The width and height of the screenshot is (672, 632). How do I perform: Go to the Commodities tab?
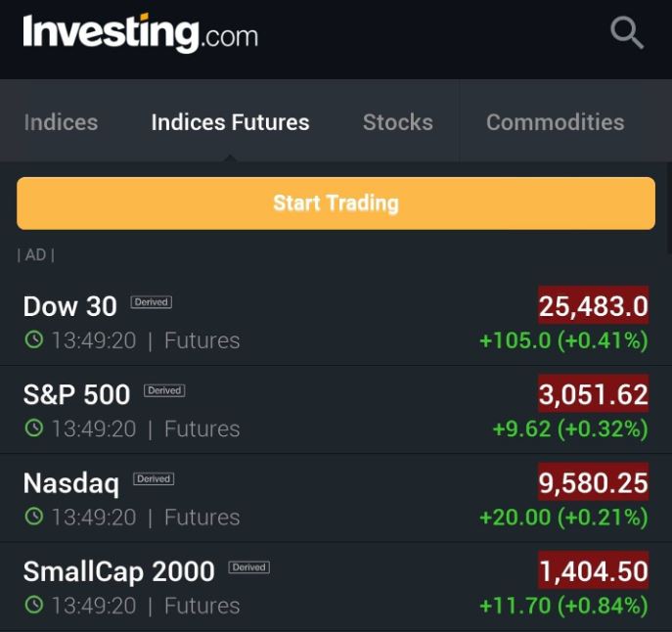click(x=555, y=122)
